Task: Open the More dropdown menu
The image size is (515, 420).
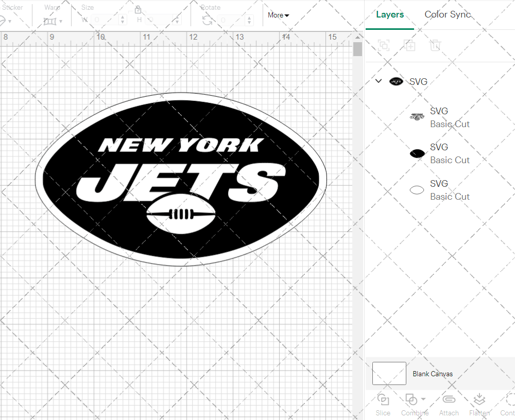Action: click(278, 15)
